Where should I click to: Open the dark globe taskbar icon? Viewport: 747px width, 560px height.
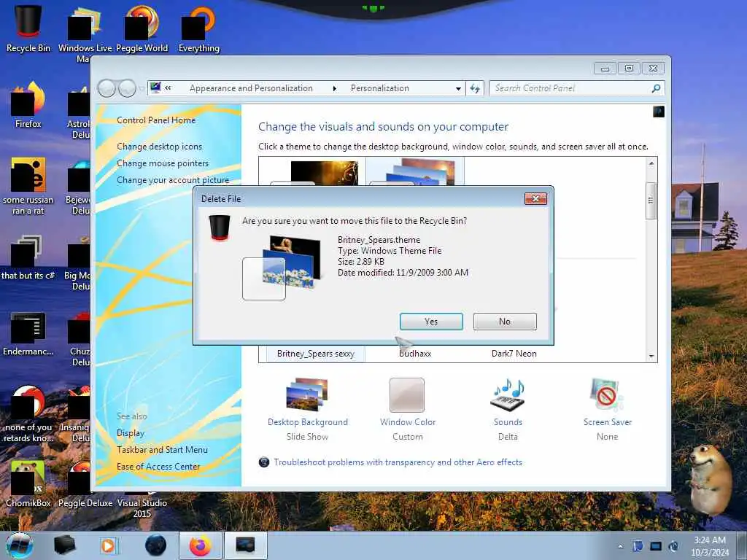156,545
